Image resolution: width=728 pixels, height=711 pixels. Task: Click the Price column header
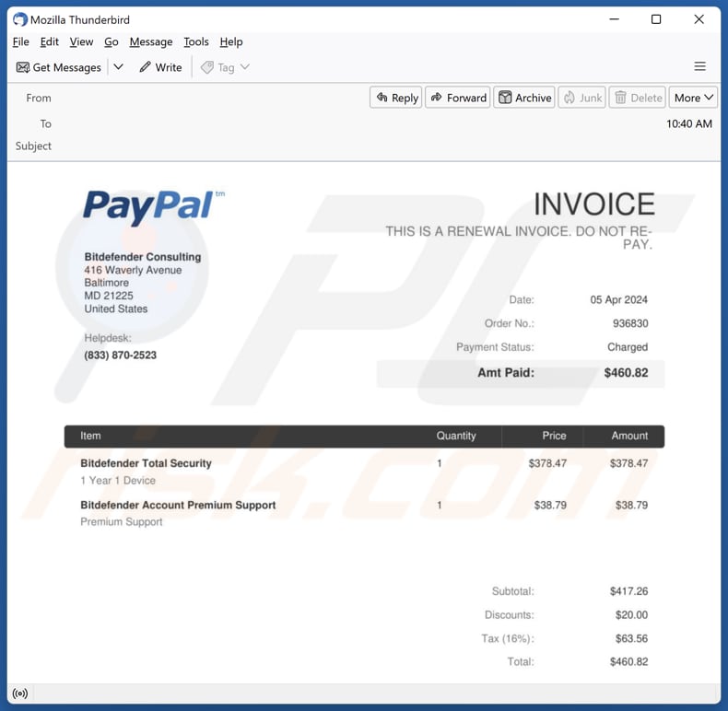coord(554,436)
